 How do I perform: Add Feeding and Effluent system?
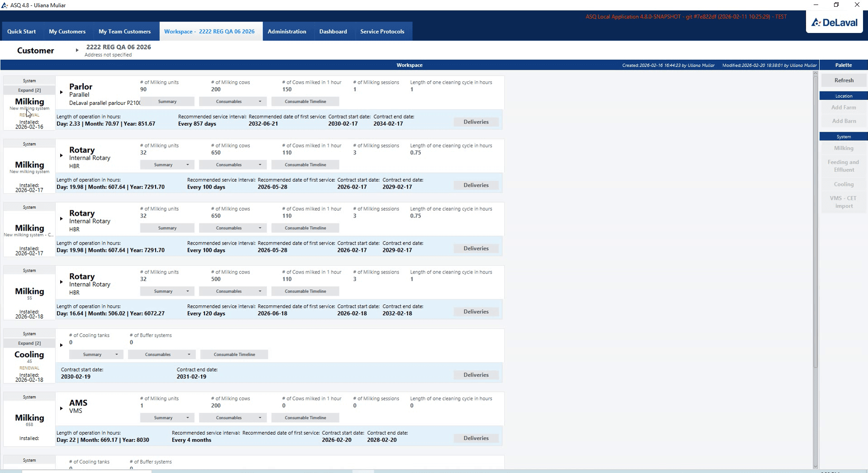point(844,166)
